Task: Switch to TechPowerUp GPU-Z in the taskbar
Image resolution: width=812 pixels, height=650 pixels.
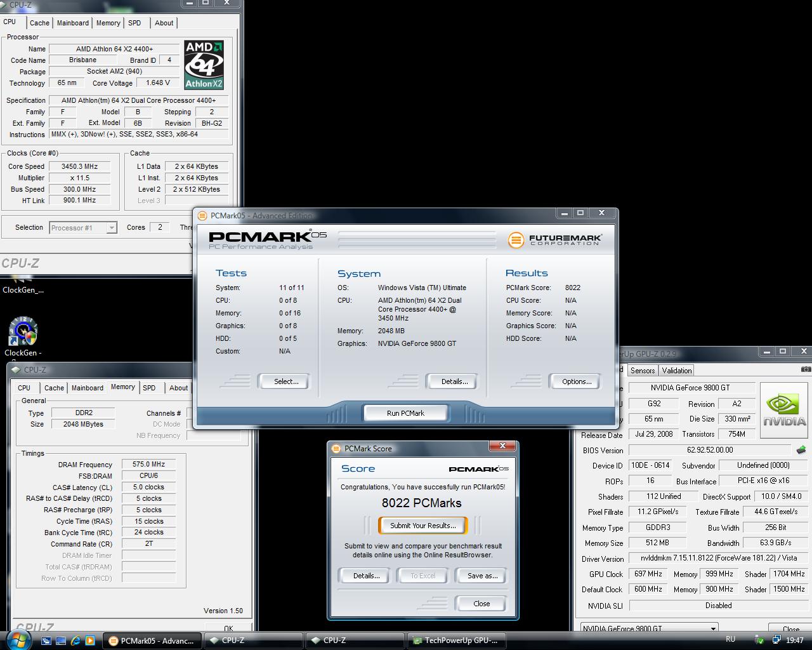Action: coord(455,640)
